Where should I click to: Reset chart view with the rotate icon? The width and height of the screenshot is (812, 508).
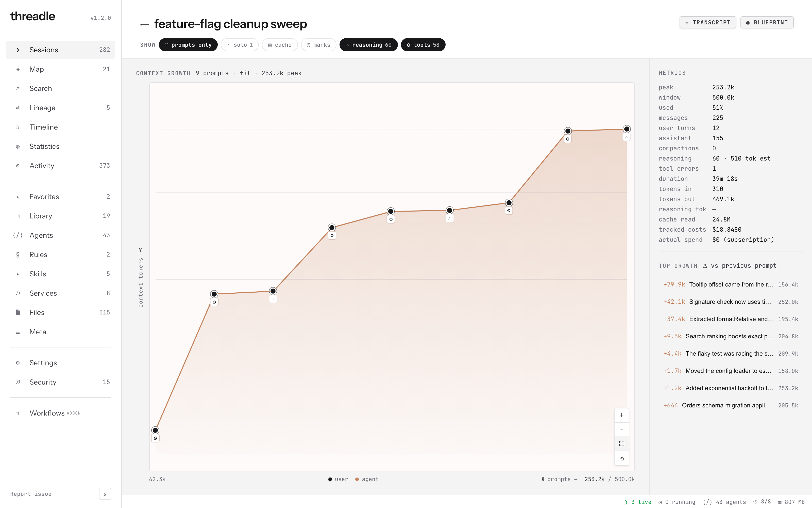click(x=621, y=459)
